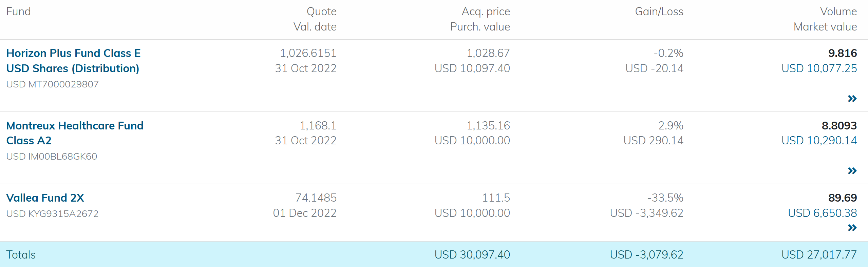The width and height of the screenshot is (868, 267).
Task: Click total gain/loss USD -3,079.62
Action: (646, 255)
